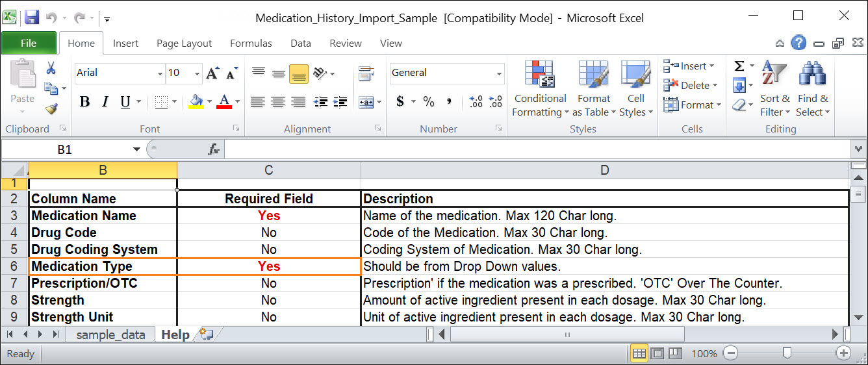Screen dimensions: 868x365
Task: Click the Save floppy disk icon
Action: pos(32,18)
